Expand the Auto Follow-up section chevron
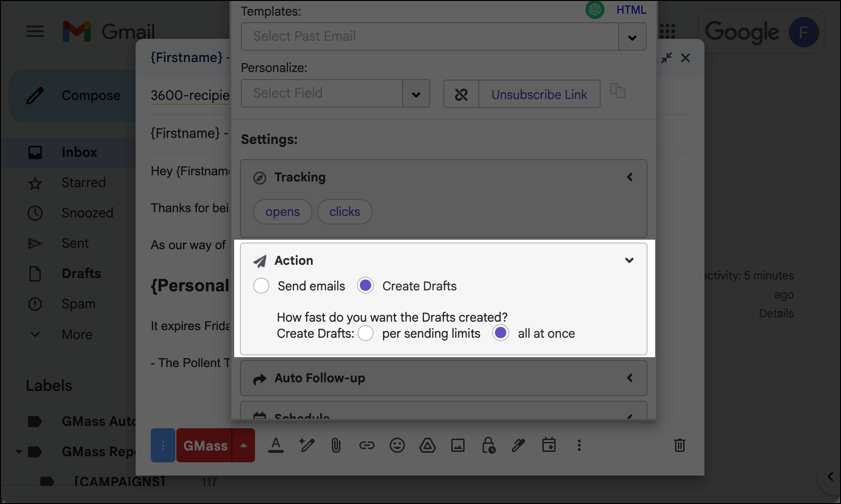The image size is (841, 504). coord(630,378)
